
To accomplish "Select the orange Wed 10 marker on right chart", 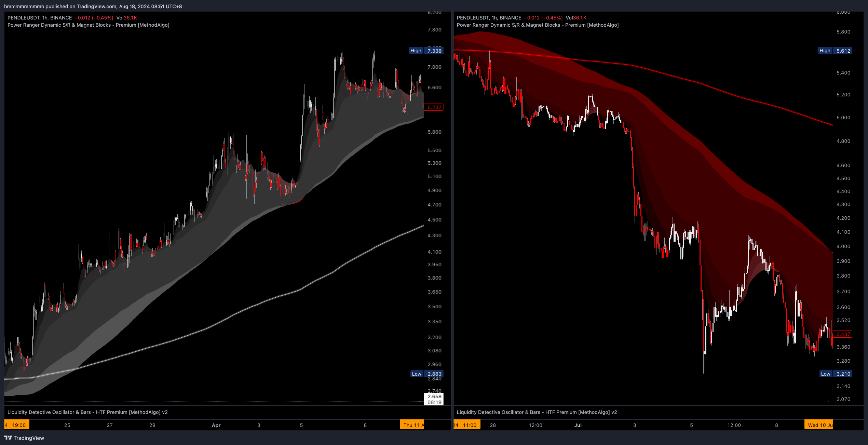I will point(818,425).
